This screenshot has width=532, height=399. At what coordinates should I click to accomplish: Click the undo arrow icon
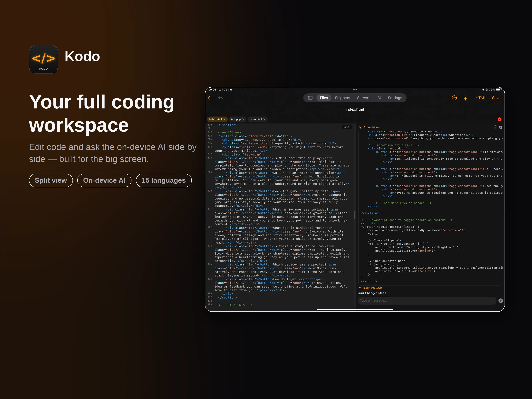[220, 98]
